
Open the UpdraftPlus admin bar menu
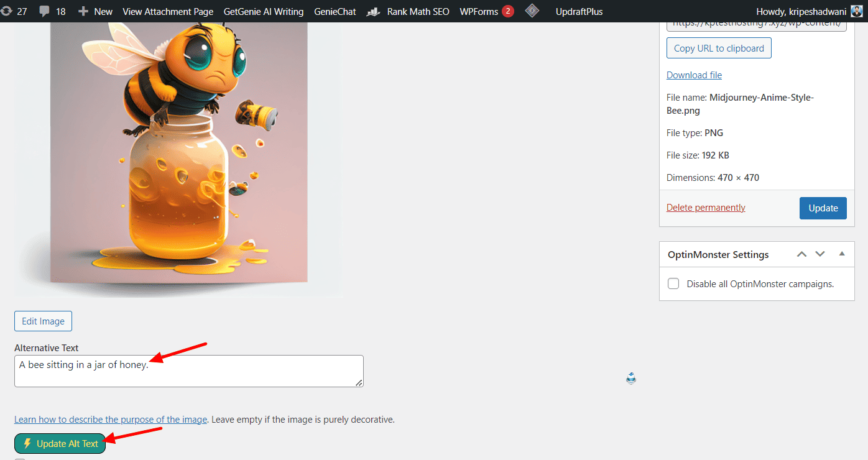coord(579,11)
